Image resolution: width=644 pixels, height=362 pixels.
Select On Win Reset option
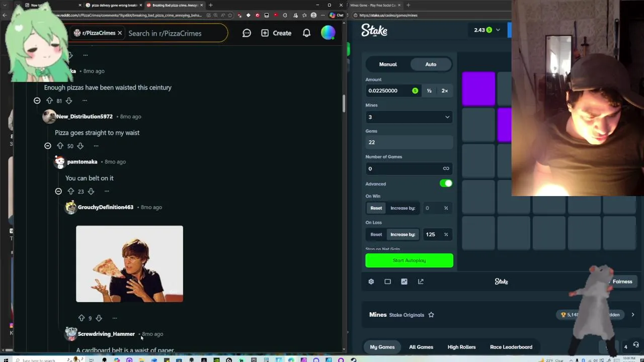376,208
